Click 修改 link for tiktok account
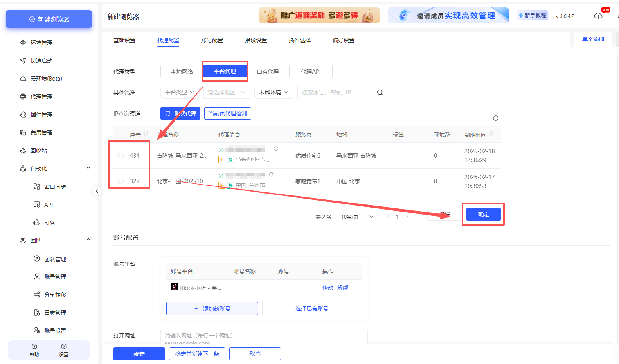 tap(328, 288)
